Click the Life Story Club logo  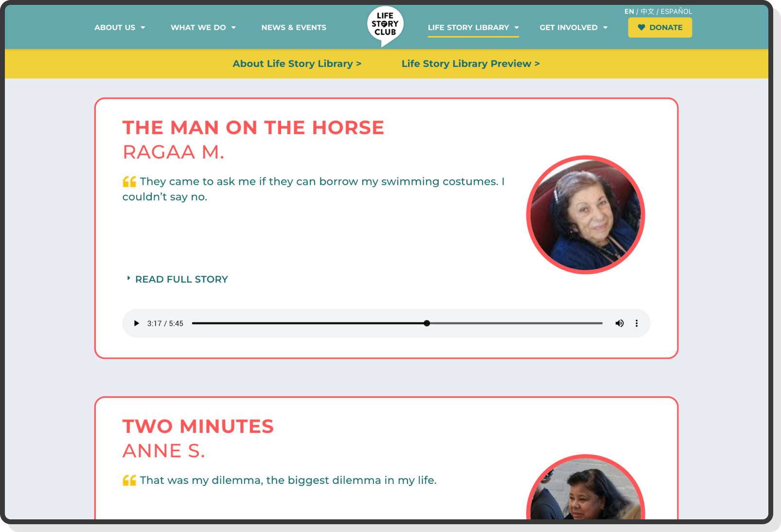point(385,25)
